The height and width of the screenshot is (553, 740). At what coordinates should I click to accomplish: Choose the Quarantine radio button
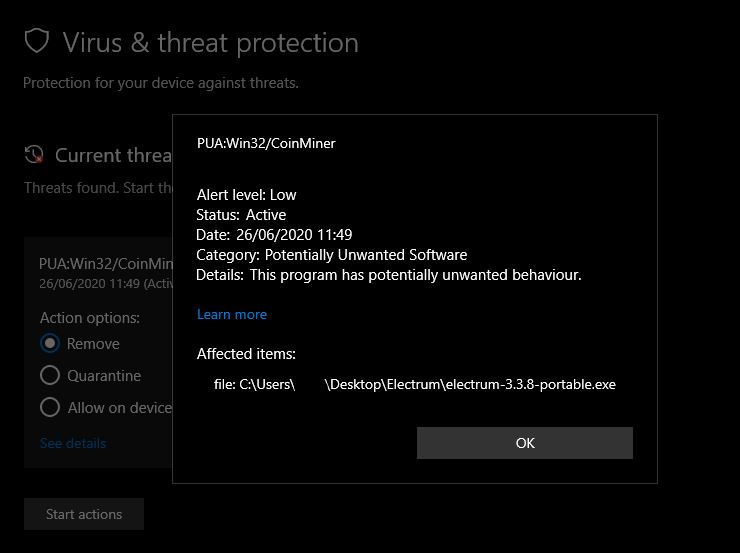(50, 376)
